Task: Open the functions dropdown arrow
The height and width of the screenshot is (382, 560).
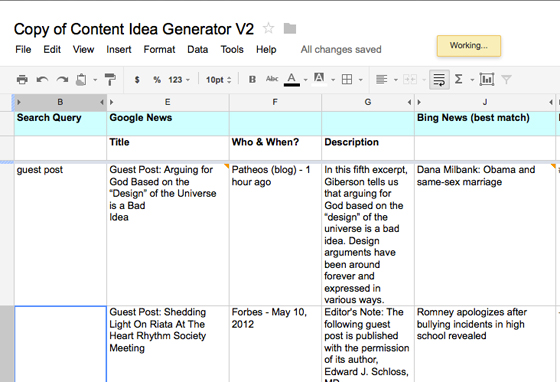Action: (x=472, y=80)
